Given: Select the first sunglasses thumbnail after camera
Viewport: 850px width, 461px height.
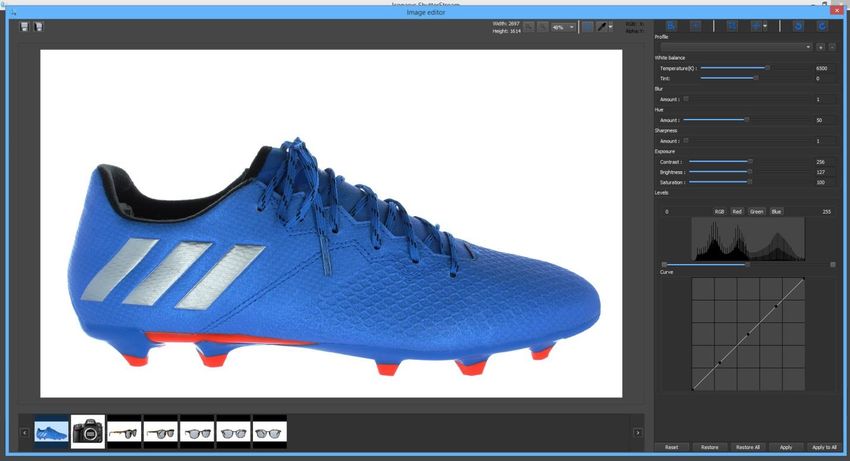Looking at the screenshot, I should [124, 432].
